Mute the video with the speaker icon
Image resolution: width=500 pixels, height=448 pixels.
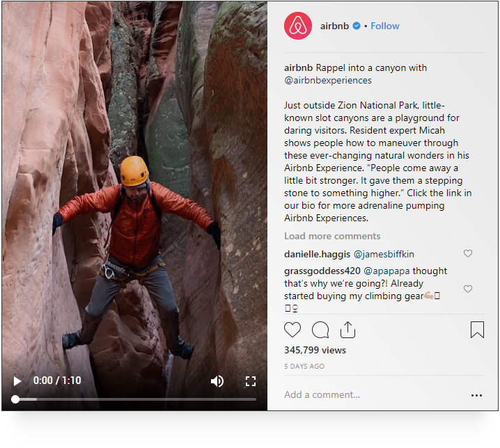(x=217, y=381)
